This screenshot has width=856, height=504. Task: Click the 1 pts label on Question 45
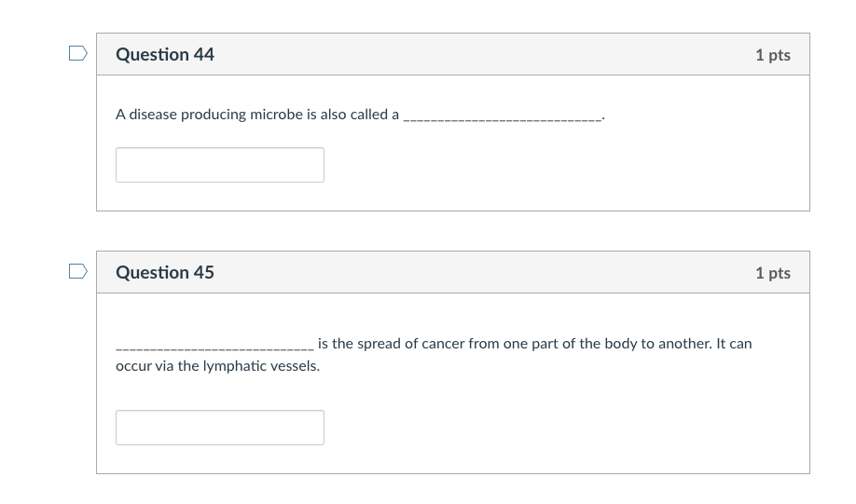pyautogui.click(x=772, y=273)
